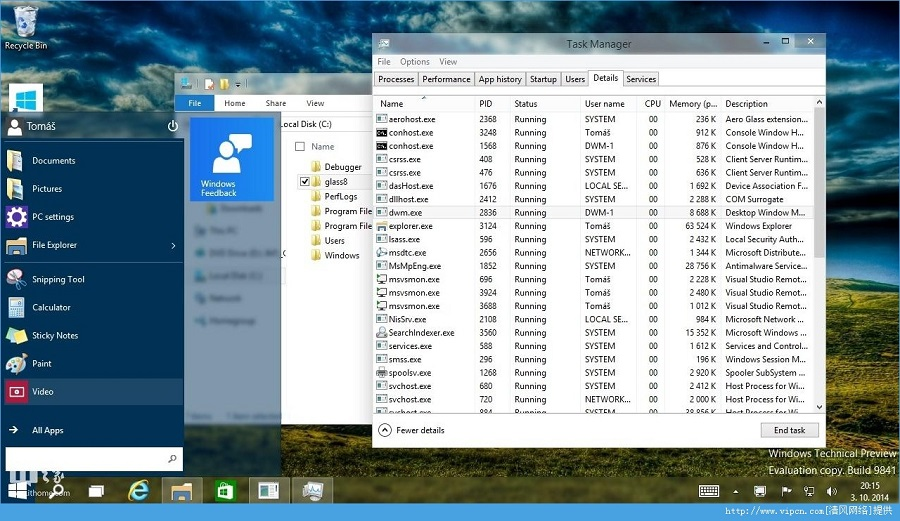Uncheck the glass8 folder checkbox
The height and width of the screenshot is (521, 900).
pos(305,181)
